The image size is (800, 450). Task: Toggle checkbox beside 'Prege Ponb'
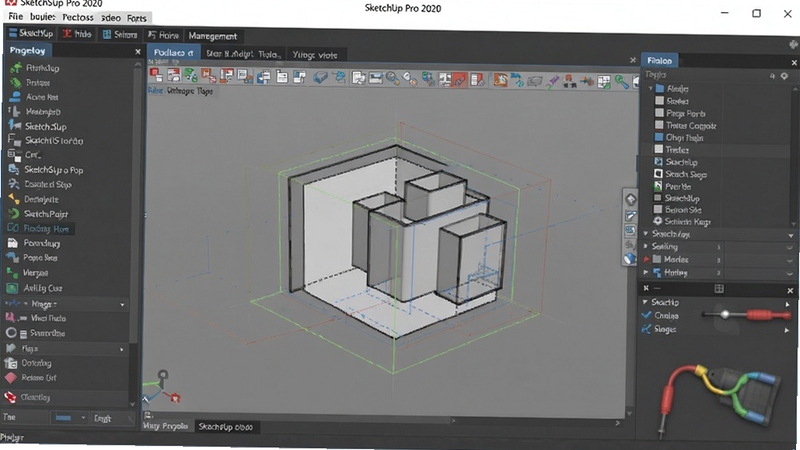pos(659,113)
